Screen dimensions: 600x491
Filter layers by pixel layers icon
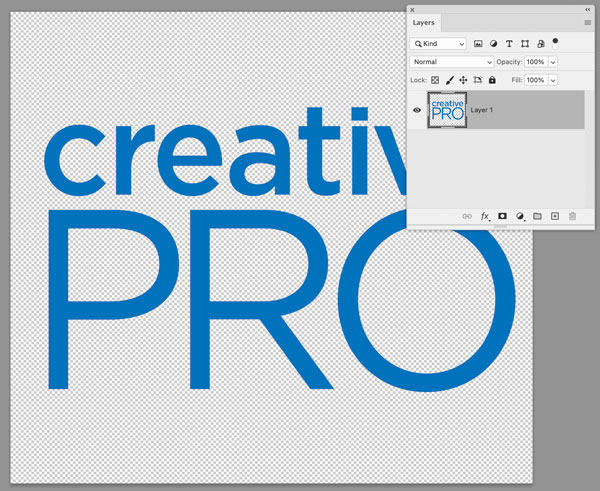[x=478, y=44]
